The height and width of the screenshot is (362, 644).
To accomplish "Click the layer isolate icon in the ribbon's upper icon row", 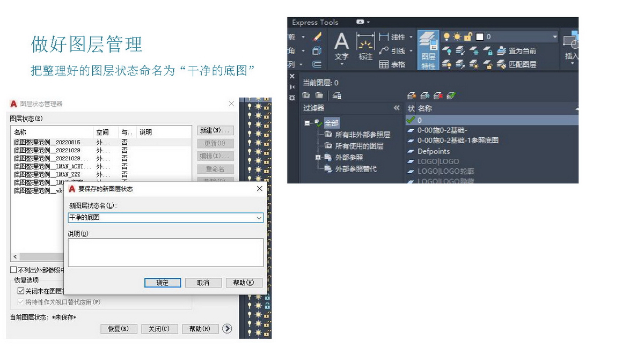I will click(x=460, y=51).
